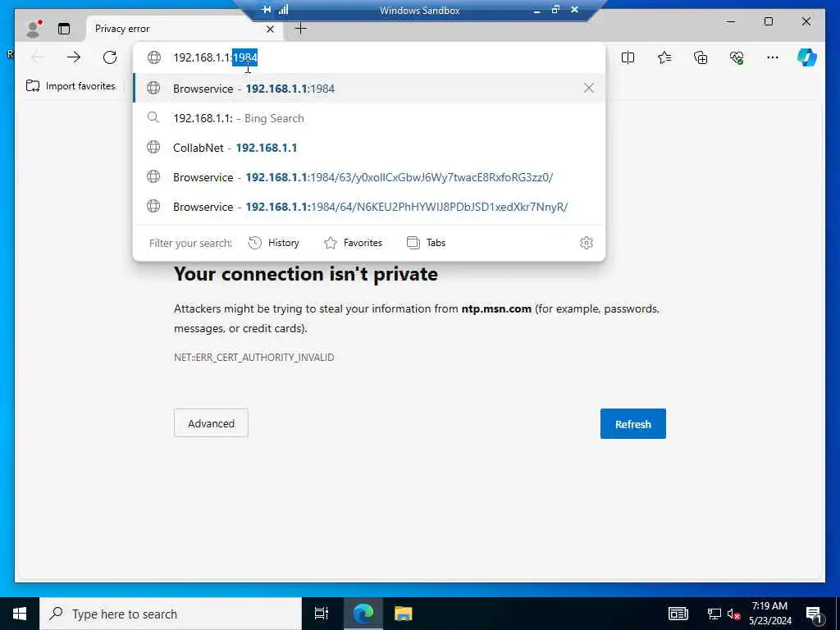Maximize the Edge browser window
The width and height of the screenshot is (840, 630).
[x=769, y=21]
